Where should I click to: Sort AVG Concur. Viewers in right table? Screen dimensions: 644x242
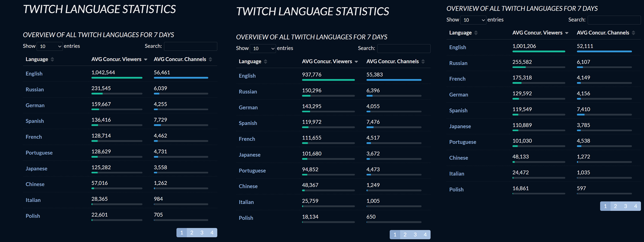[x=540, y=33]
